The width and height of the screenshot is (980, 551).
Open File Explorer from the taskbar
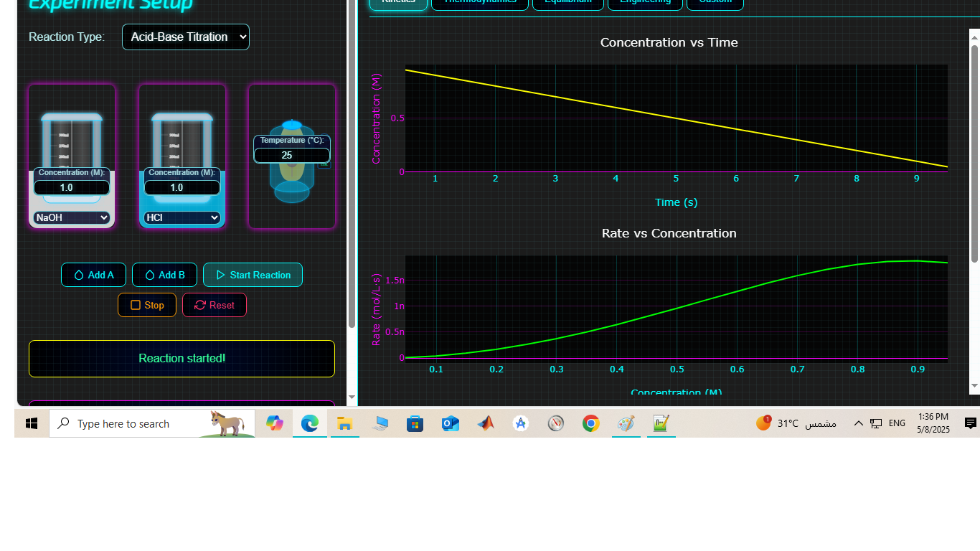pyautogui.click(x=344, y=423)
